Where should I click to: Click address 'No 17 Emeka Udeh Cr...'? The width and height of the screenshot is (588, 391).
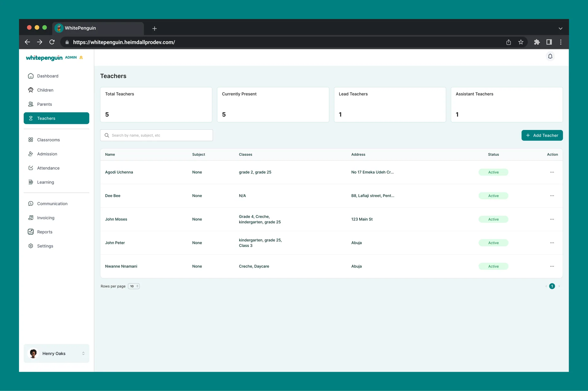click(x=372, y=172)
